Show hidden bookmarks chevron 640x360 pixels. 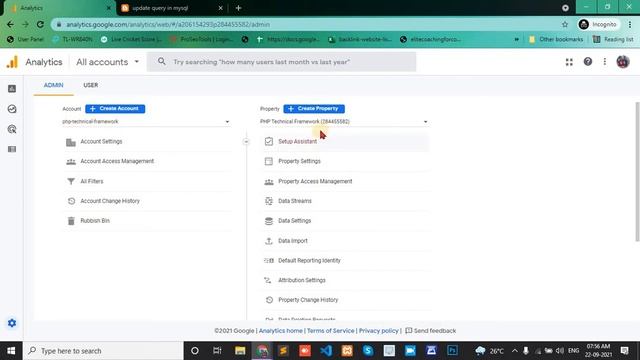click(x=517, y=39)
